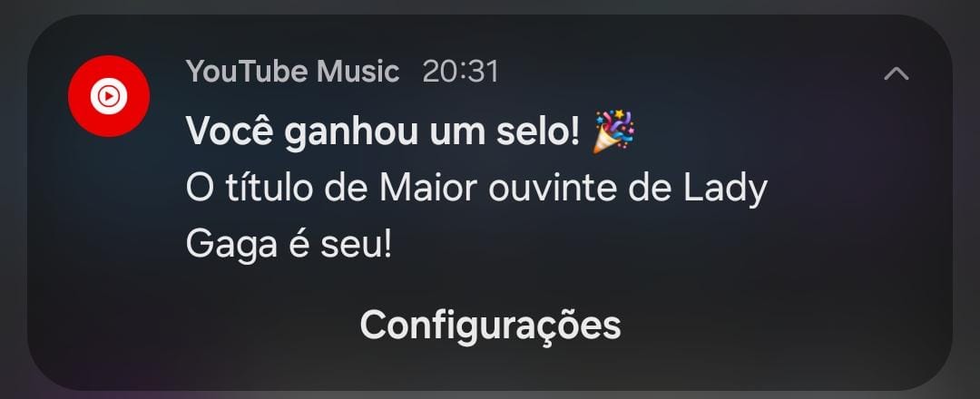Click the word 'Gaga' on the last line
This screenshot has height=399, width=980.
pos(231,246)
